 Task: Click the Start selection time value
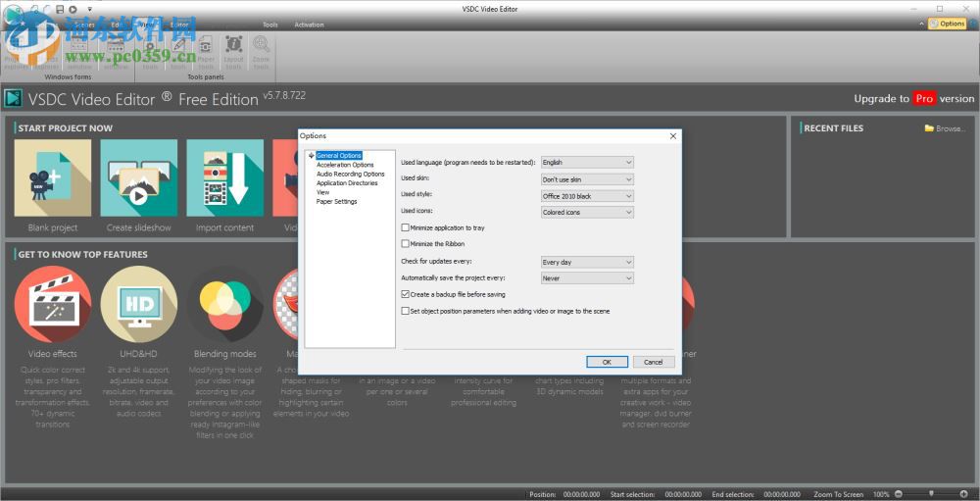pos(683,494)
